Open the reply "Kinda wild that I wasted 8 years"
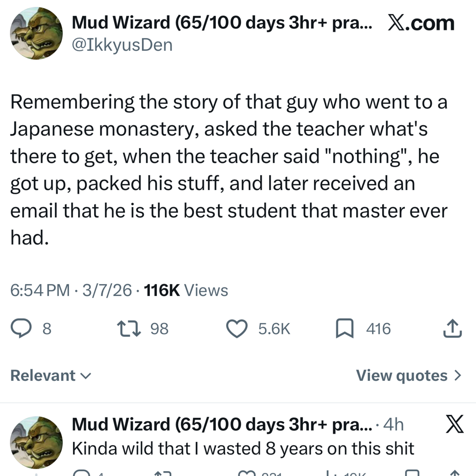Screen dimensions: 476x476 coord(243,448)
